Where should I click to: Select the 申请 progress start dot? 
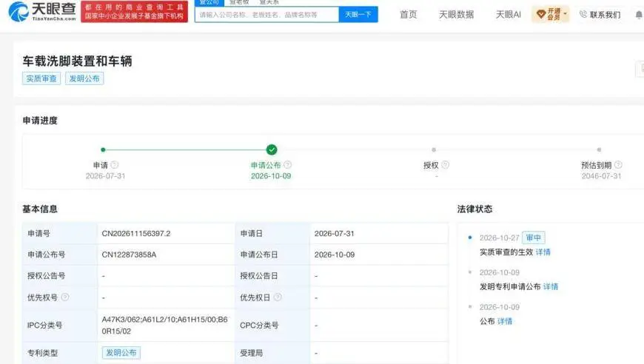pyautogui.click(x=103, y=149)
